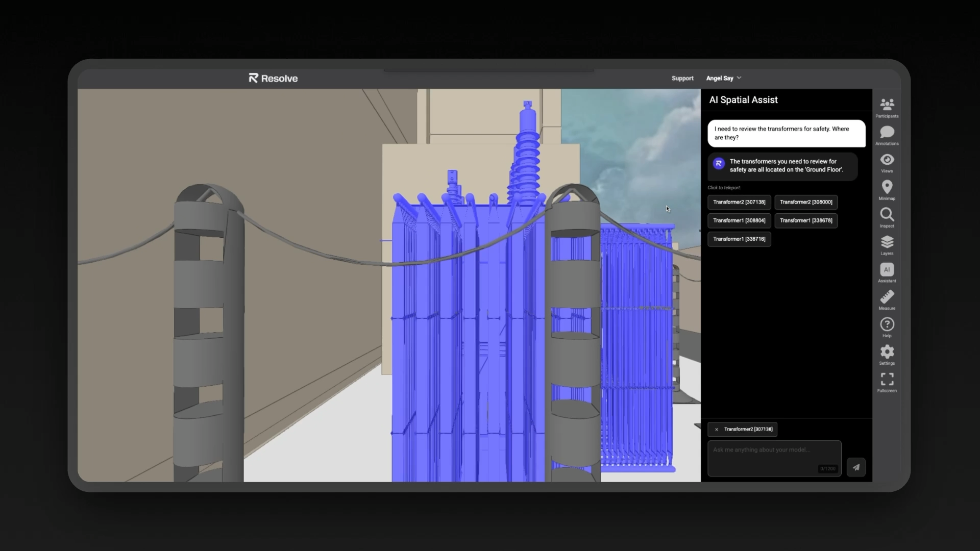This screenshot has width=980, height=551.
Task: Open the Views eye icon
Action: (x=887, y=160)
